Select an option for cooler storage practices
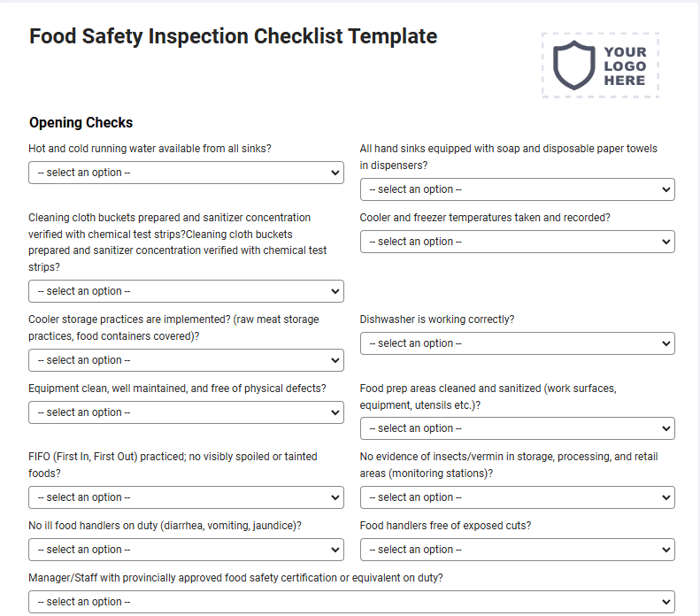 [186, 361]
